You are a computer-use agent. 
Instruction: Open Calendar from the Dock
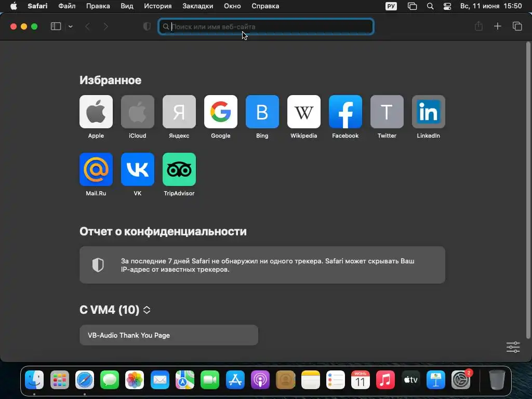click(x=361, y=380)
